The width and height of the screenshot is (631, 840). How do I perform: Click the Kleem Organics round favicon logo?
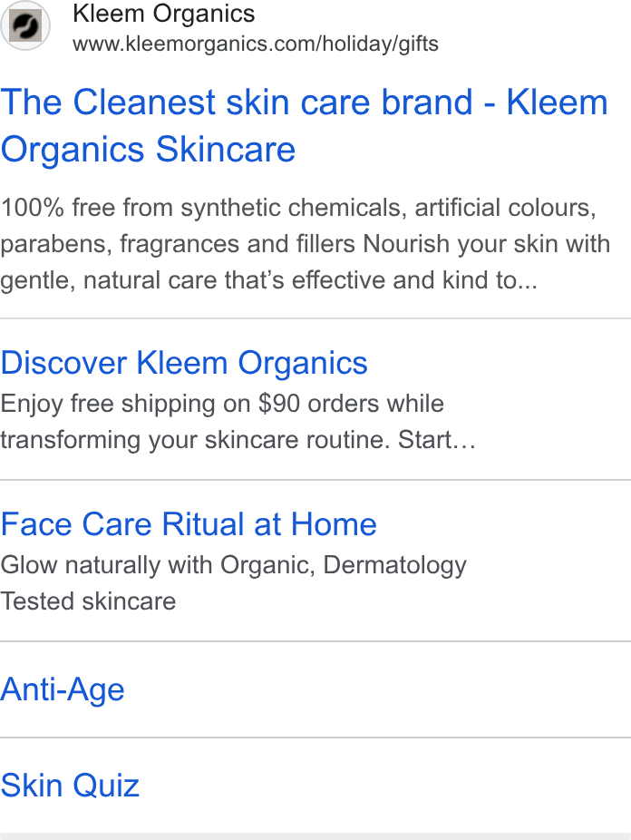[25, 25]
